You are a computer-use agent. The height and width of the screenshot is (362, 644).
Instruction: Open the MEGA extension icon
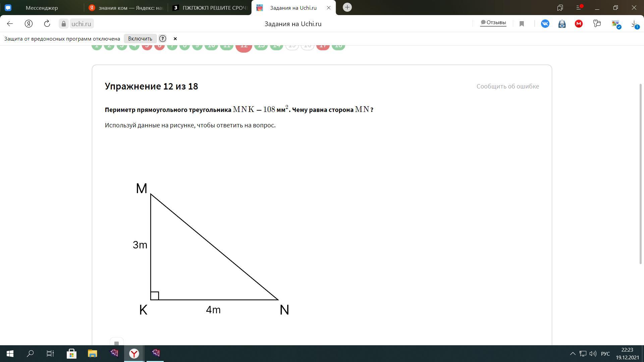coord(579,24)
